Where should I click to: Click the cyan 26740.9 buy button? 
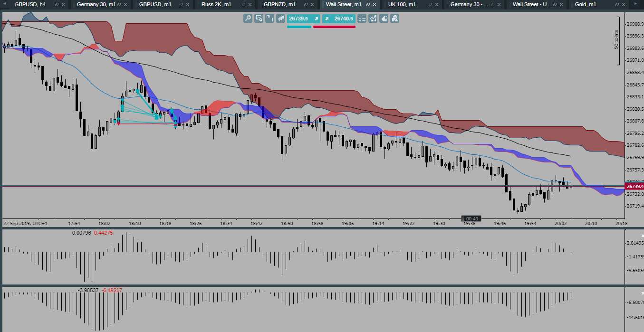click(338, 19)
